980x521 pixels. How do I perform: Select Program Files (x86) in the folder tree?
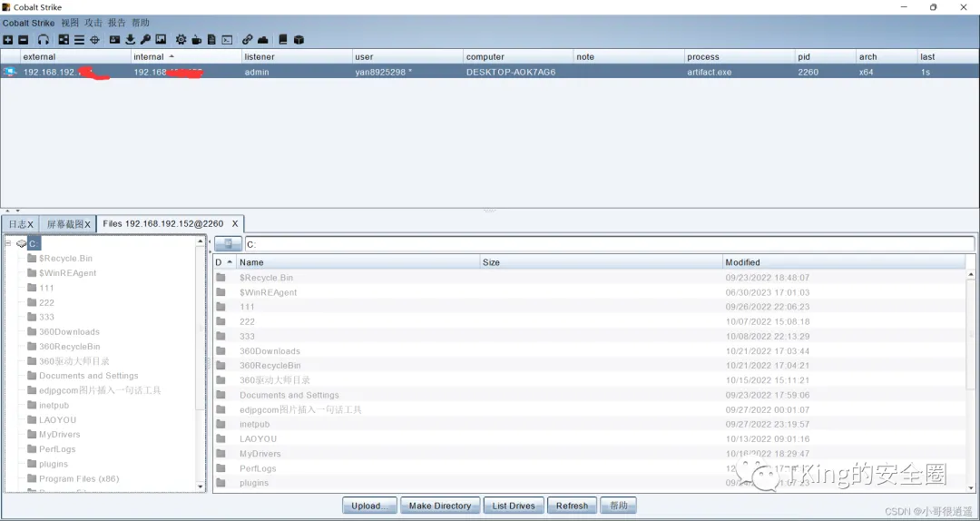[79, 478]
